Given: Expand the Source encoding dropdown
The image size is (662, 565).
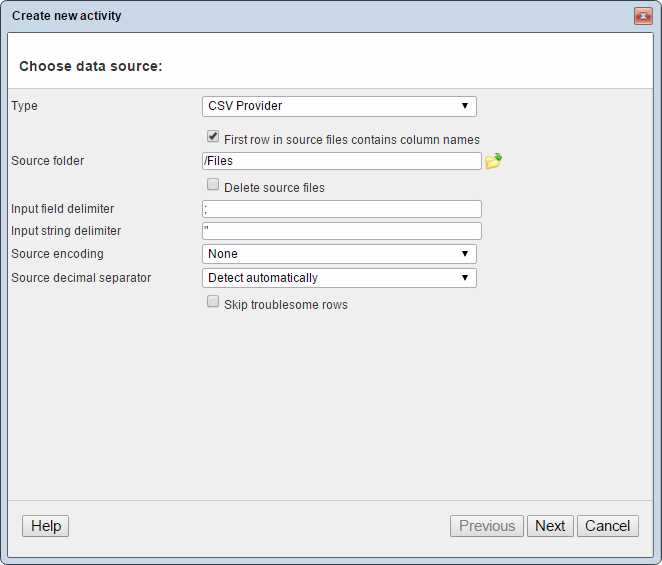Looking at the screenshot, I should pyautogui.click(x=339, y=254).
